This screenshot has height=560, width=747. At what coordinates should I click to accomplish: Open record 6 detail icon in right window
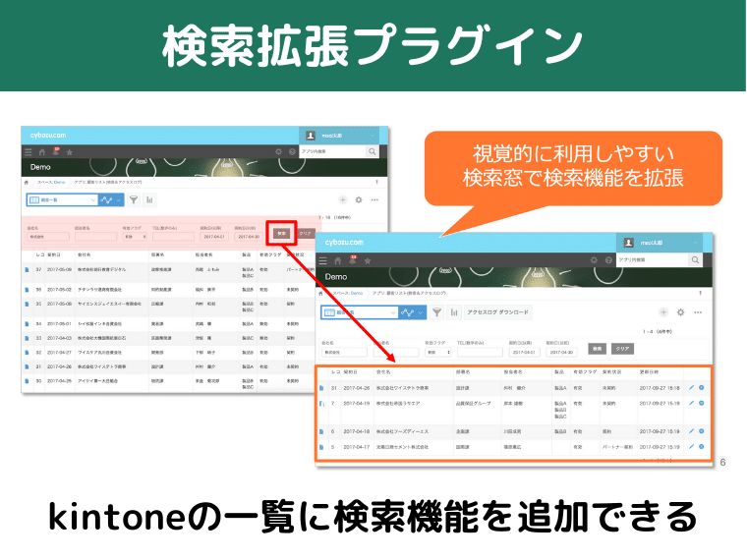(321, 431)
